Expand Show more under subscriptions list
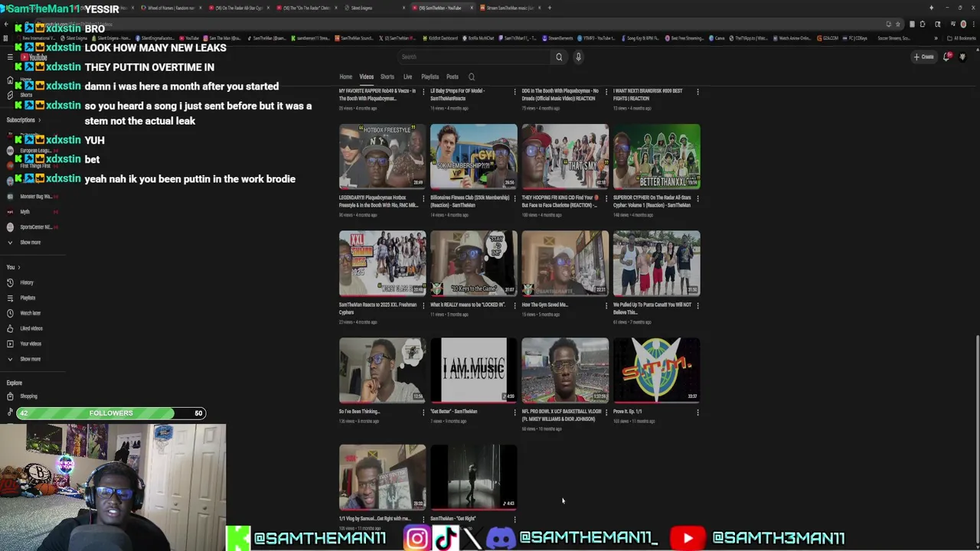 30,243
